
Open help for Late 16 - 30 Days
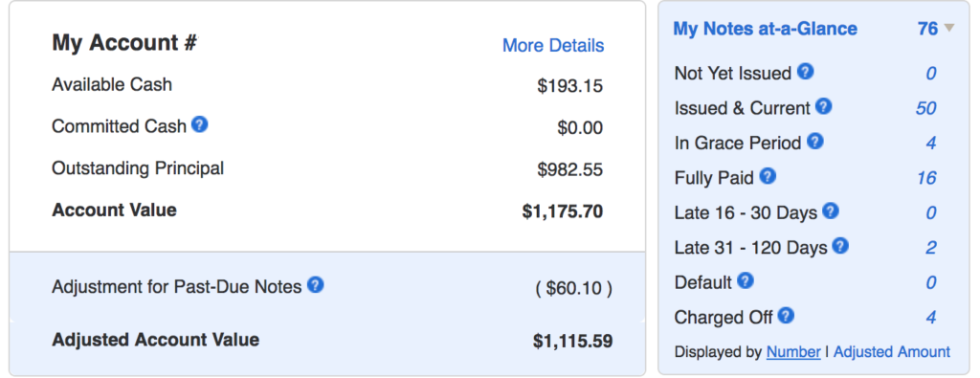[x=830, y=211]
